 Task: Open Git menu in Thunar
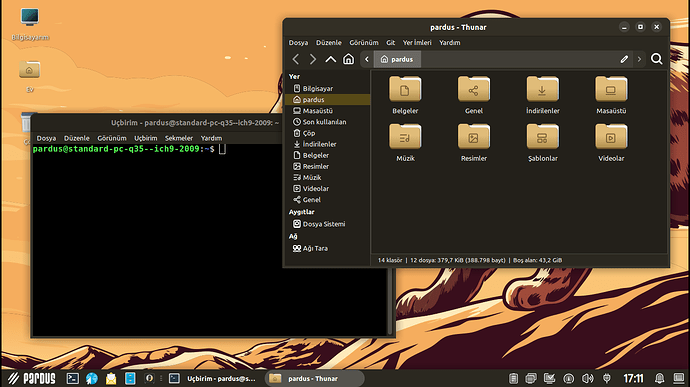click(x=391, y=43)
